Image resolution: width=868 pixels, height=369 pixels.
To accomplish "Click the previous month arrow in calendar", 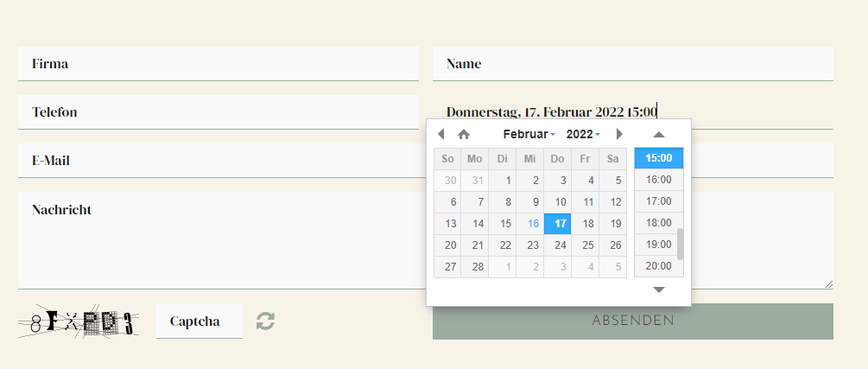I will (440, 134).
